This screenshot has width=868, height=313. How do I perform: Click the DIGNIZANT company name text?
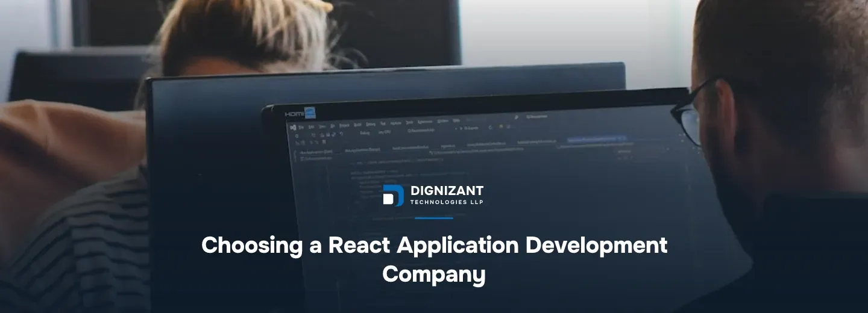[x=447, y=191]
